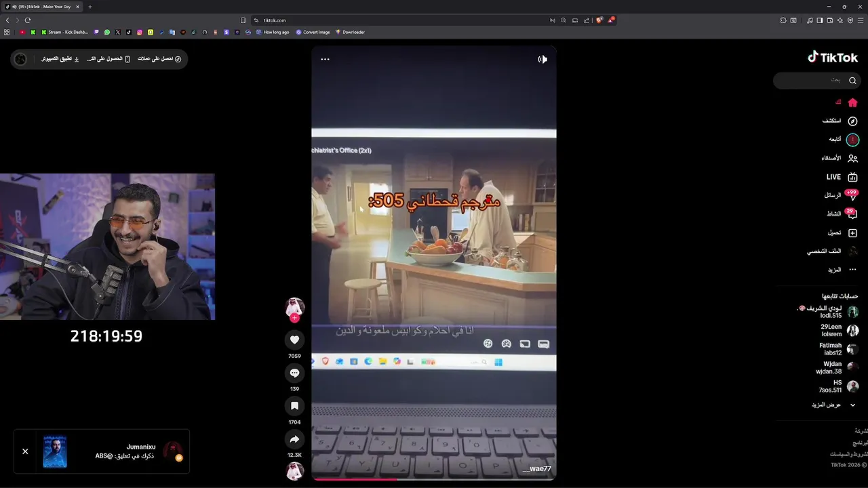Viewport: 868px width, 488px height.
Task: Click the TikTok logo
Action: coord(833,58)
